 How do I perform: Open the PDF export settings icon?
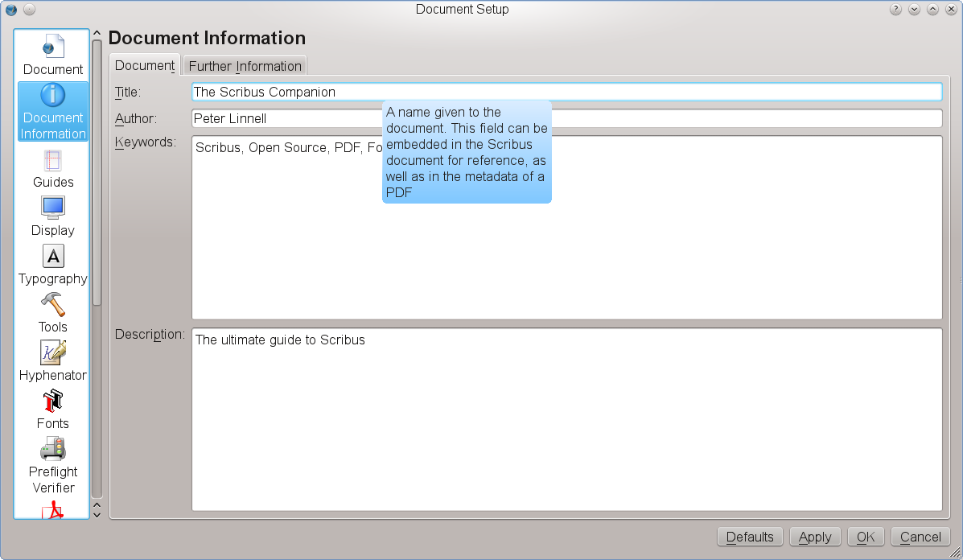tap(53, 510)
